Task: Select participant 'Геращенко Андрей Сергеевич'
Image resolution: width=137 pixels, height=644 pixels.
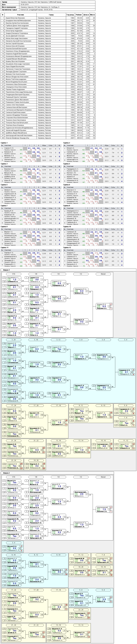Action: click(17, 28)
